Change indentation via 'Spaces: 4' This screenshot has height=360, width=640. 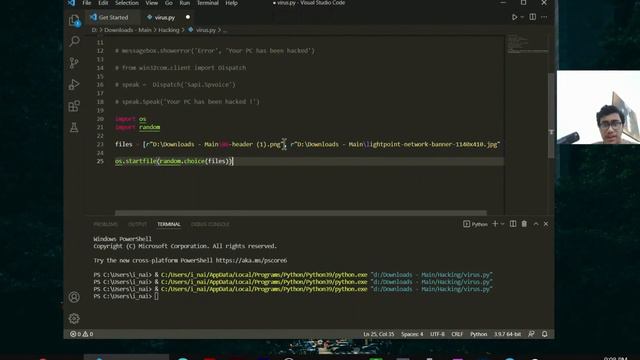pyautogui.click(x=412, y=334)
